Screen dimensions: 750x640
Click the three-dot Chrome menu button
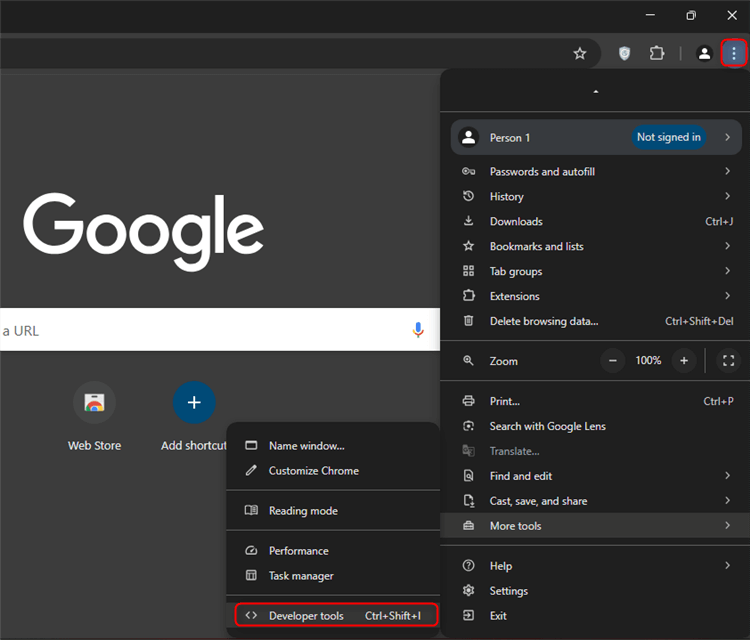click(x=734, y=53)
